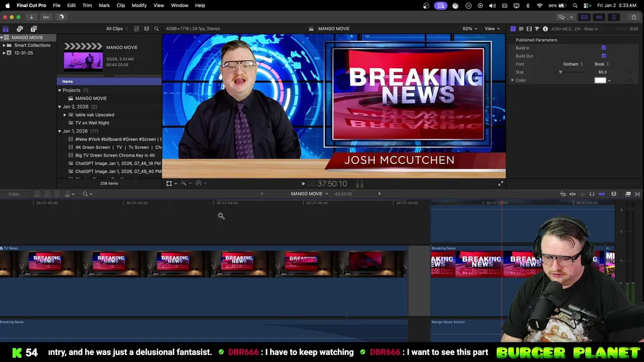Toggle clip appearance list view icon
The height and width of the screenshot is (362, 644).
136,29
